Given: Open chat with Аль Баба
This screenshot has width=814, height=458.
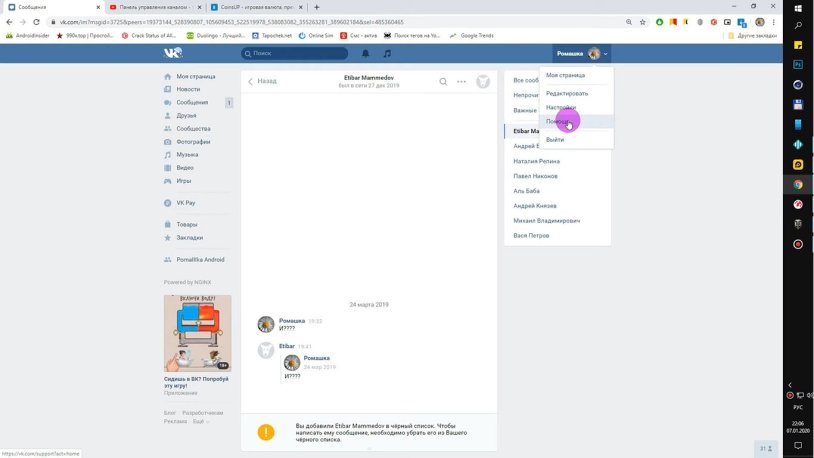Looking at the screenshot, I should [526, 191].
